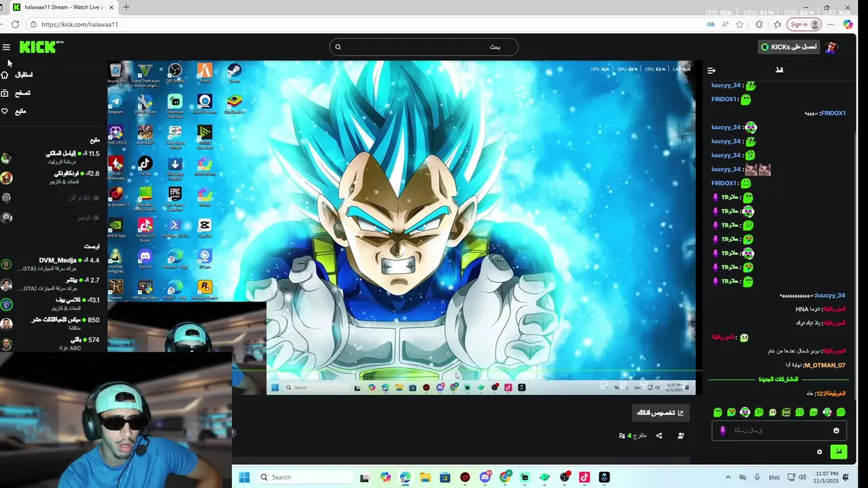Click the share icon below stream
This screenshot has width=868, height=488.
coord(659,436)
